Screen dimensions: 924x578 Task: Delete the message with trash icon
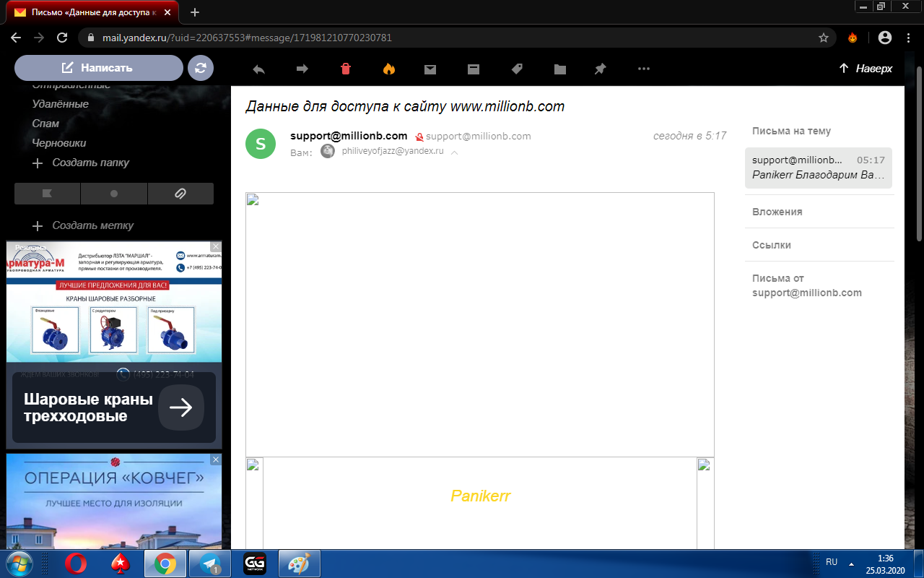click(x=346, y=69)
